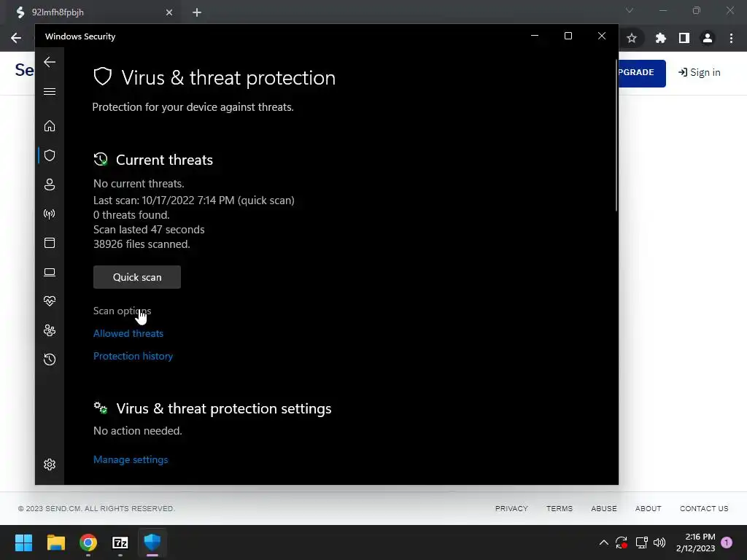Open the CONTACT US footer link
Image resolution: width=747 pixels, height=560 pixels.
[704, 508]
